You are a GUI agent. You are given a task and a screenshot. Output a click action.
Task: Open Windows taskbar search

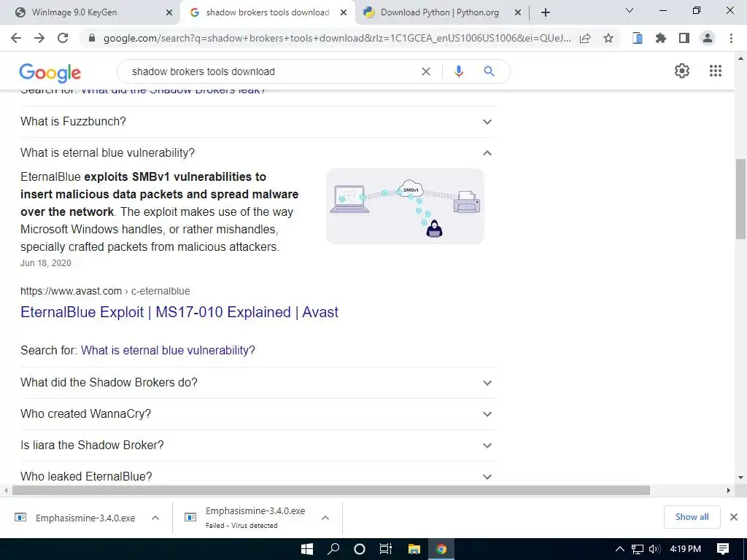[333, 549]
